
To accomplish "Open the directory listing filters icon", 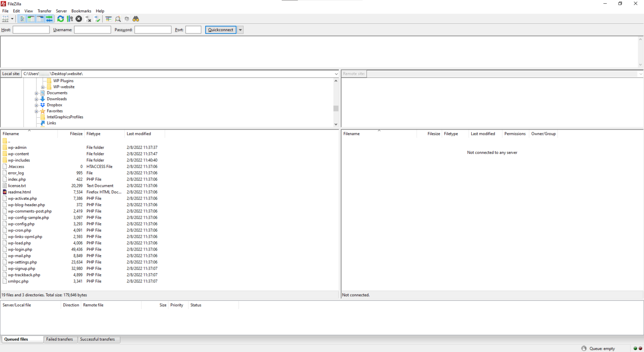I will coord(109,19).
